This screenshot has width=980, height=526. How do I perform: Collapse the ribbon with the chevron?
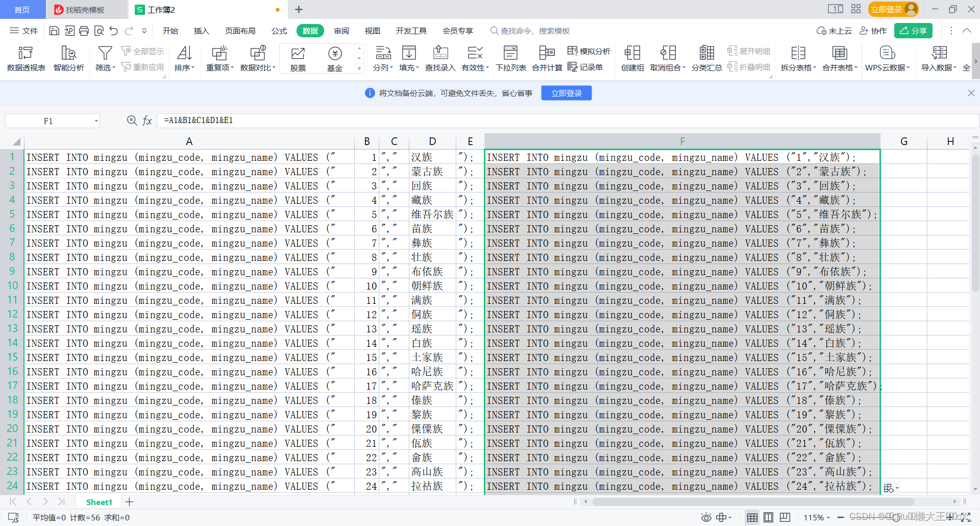(x=966, y=31)
